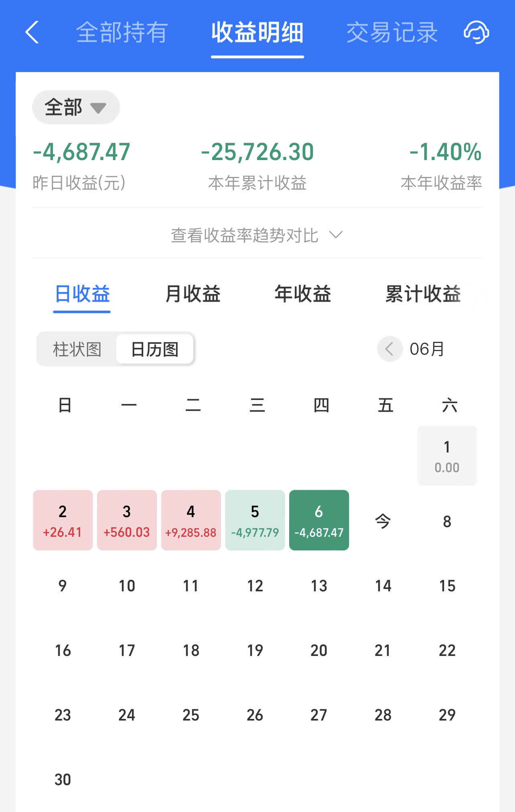Tap yearly cumulative return -25,726.30

[x=257, y=152]
